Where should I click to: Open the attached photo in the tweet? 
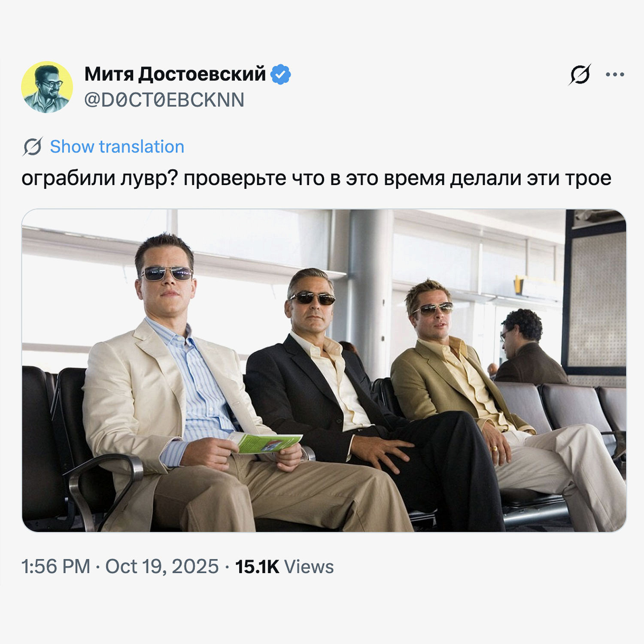click(324, 370)
